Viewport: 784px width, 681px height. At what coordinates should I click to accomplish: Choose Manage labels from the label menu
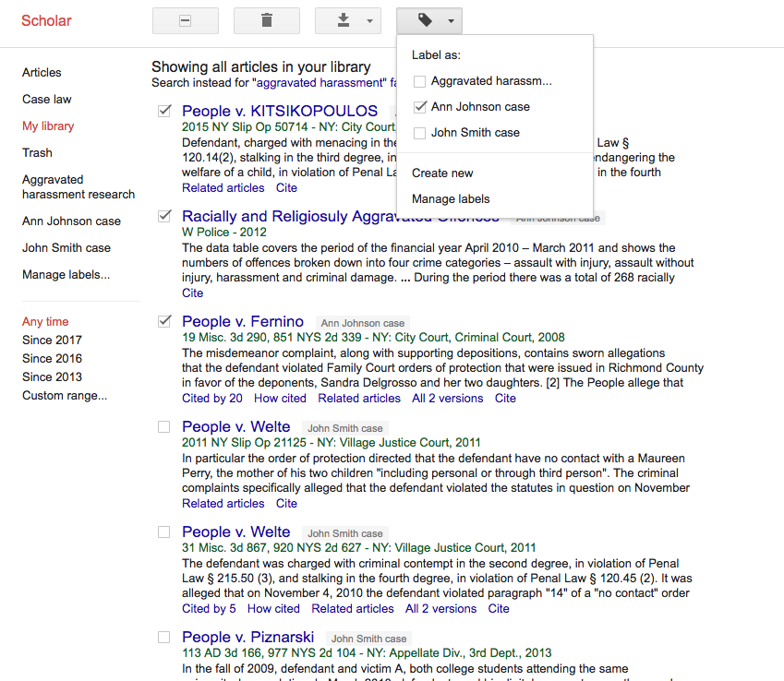coord(450,198)
